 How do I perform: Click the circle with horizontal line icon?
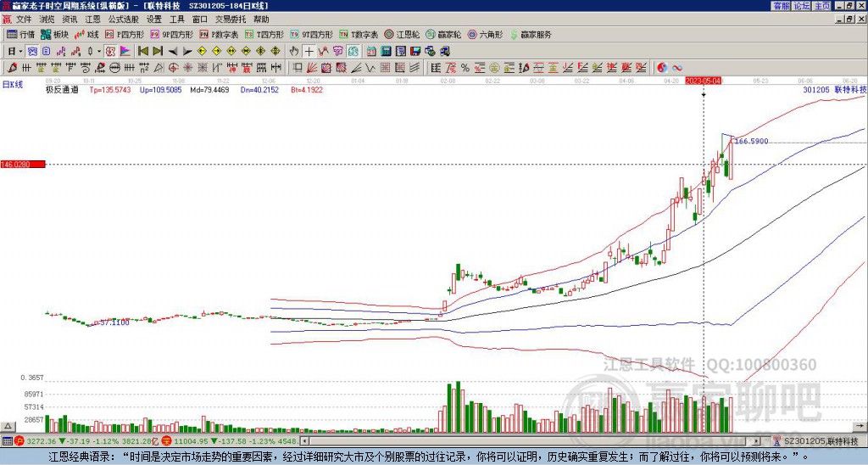114,68
